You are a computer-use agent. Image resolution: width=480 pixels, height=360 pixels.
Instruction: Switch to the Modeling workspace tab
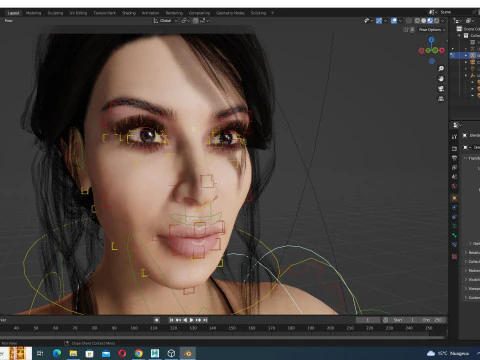click(34, 13)
